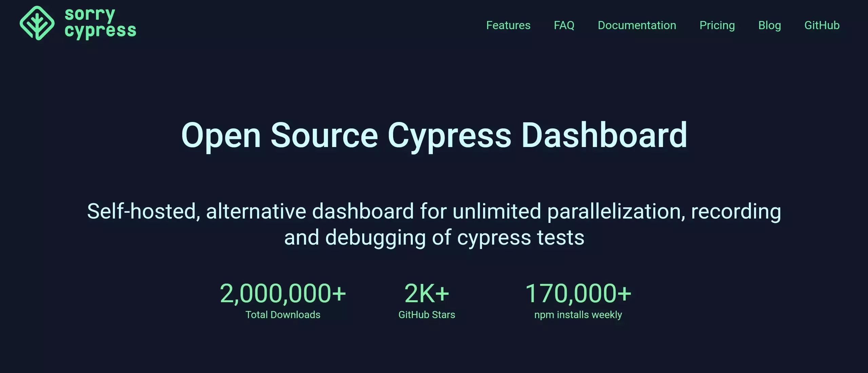
Task: Click the word "Cypress" in the main heading
Action: (x=449, y=136)
